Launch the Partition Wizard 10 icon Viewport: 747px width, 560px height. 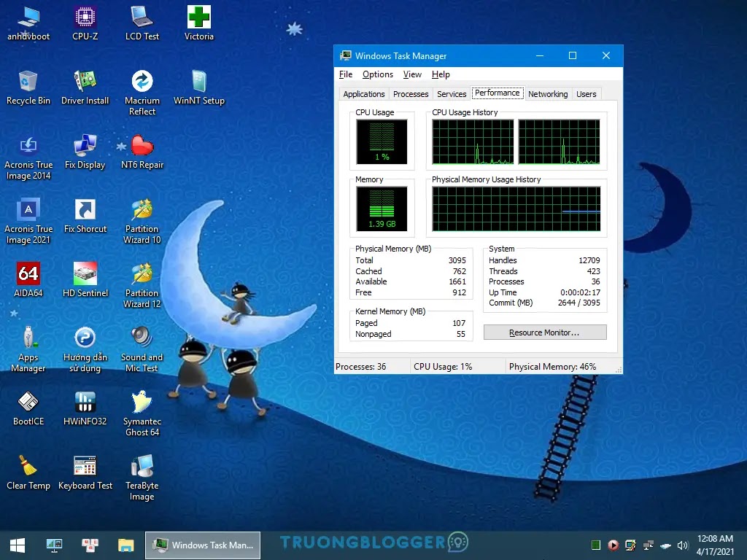coord(142,222)
